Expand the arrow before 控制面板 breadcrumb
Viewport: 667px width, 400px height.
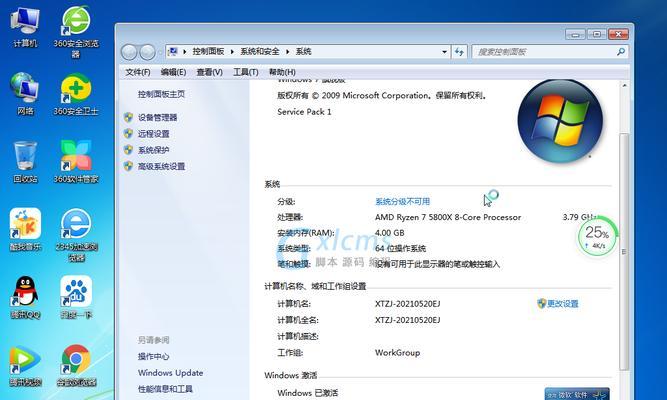185,52
